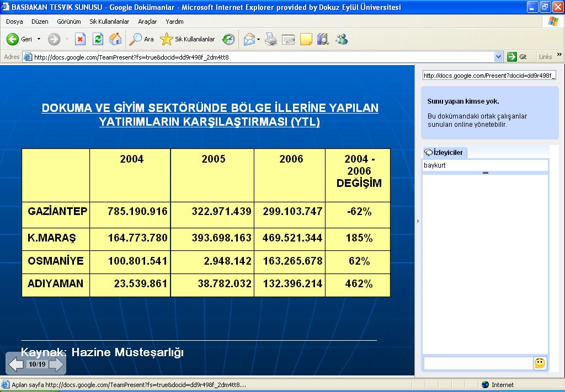
Task: Click the green Git go button
Action: pyautogui.click(x=517, y=57)
